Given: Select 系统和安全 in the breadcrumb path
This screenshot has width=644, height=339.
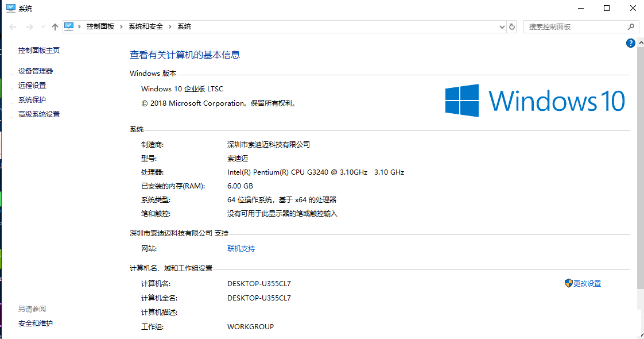Looking at the screenshot, I should tap(146, 26).
